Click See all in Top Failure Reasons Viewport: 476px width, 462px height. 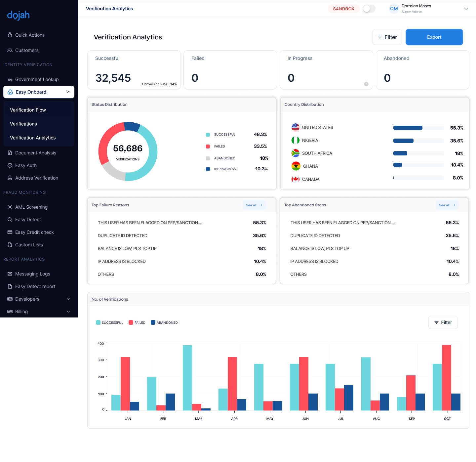pos(254,205)
